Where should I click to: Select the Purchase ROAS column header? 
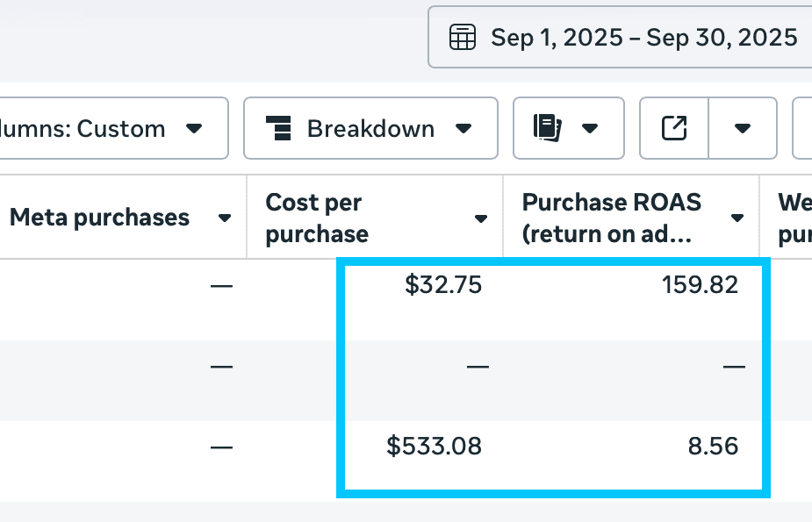(612, 218)
